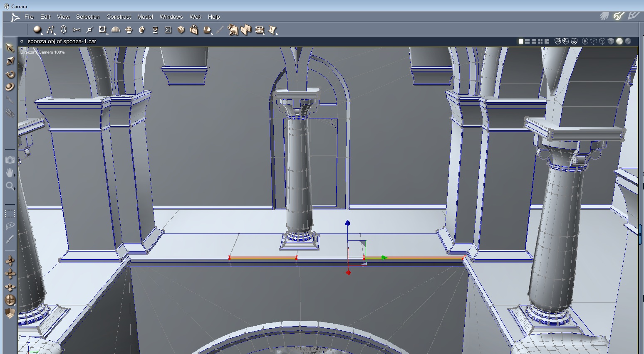Toggle the bottom-plane grid cube icon
Image resolution: width=644 pixels, height=354 pixels.
click(574, 41)
